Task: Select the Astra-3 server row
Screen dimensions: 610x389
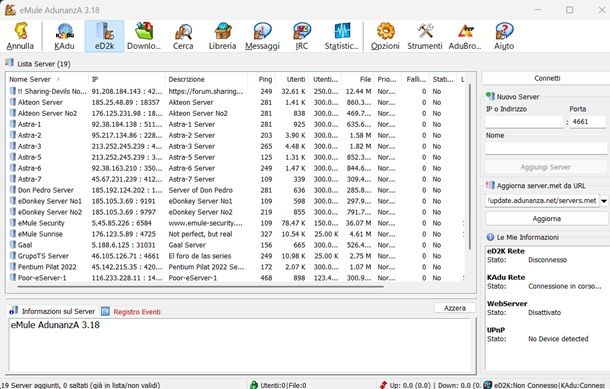Action: [x=236, y=146]
